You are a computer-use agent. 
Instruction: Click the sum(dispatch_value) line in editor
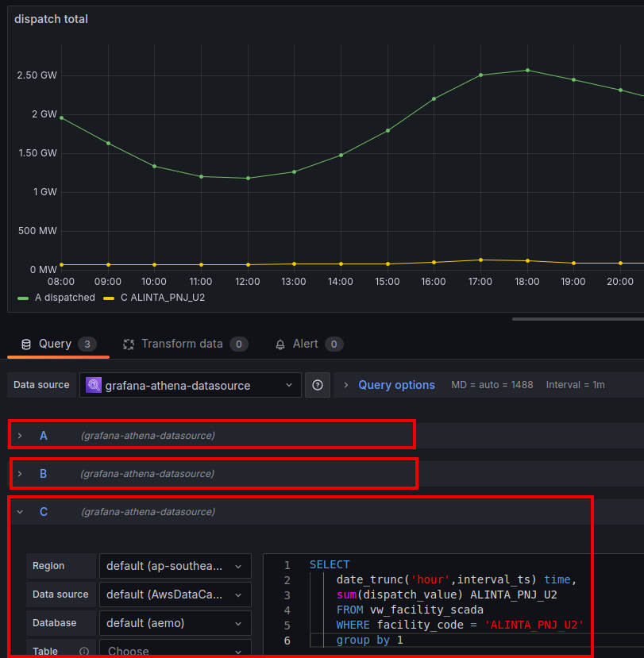tap(447, 595)
